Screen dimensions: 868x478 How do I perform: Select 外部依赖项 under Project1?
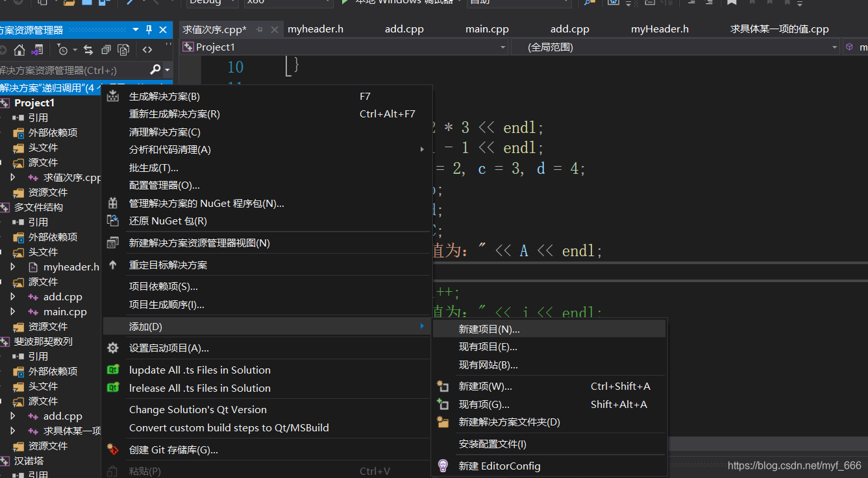(x=53, y=132)
